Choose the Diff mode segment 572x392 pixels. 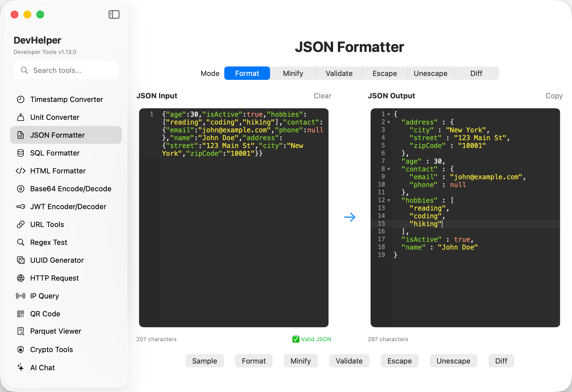point(476,73)
